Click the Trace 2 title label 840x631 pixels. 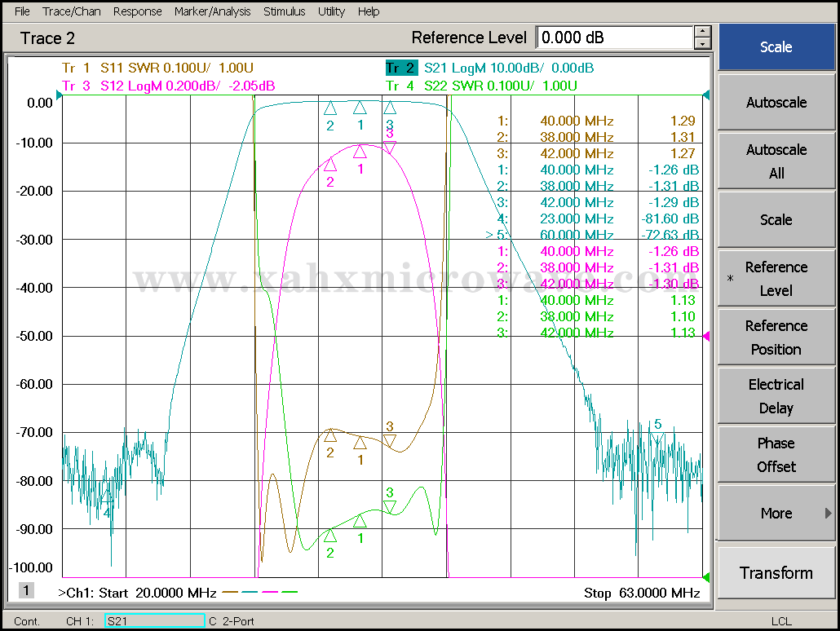(47, 38)
